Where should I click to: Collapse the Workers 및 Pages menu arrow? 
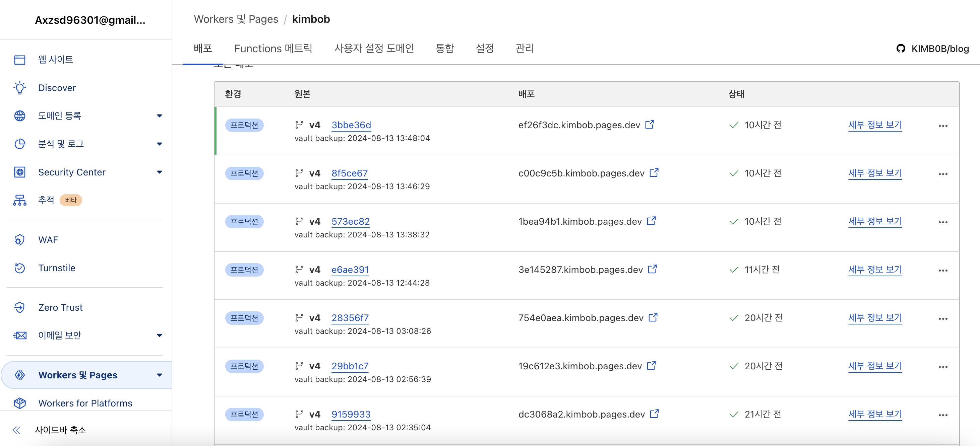pos(160,375)
